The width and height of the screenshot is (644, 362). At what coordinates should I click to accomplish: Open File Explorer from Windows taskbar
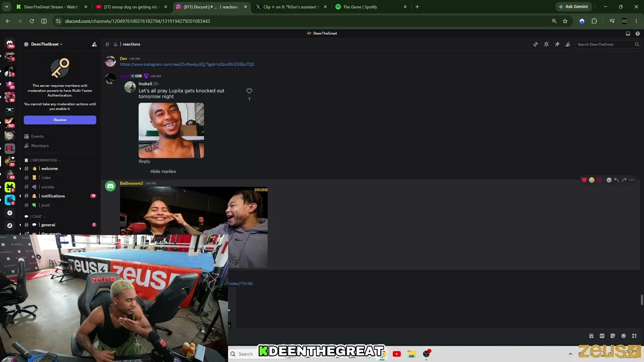coord(411,354)
